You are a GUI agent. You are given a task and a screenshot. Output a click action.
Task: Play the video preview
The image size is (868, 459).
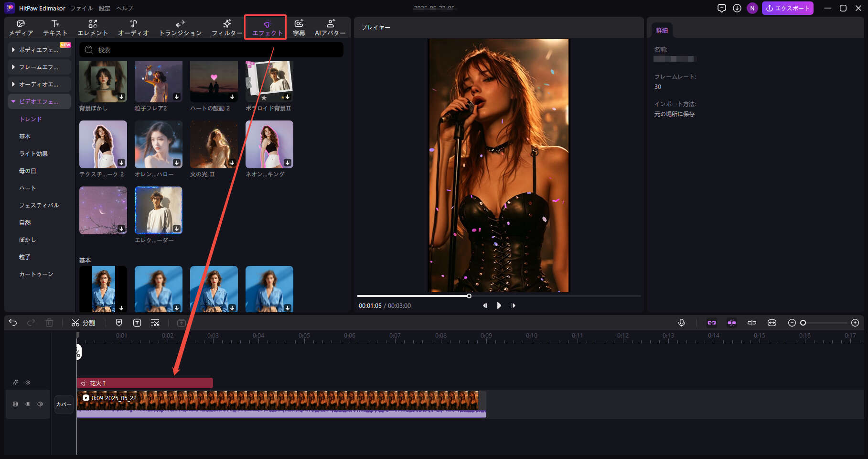(x=499, y=306)
